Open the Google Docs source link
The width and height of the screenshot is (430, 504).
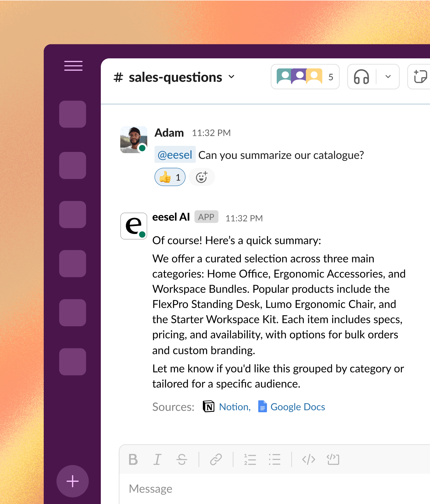[x=297, y=407]
